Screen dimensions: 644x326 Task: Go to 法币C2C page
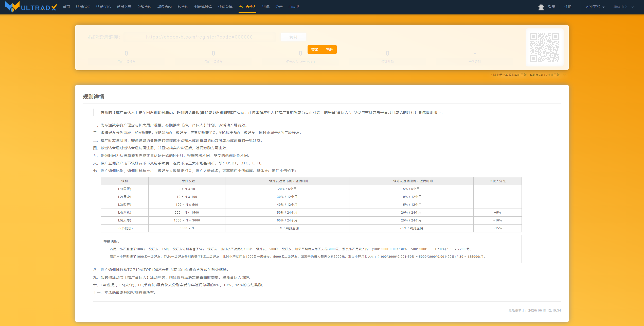[83, 7]
